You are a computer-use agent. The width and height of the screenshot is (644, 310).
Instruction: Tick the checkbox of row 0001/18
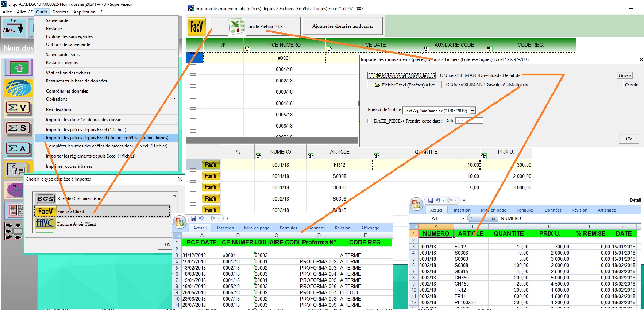(x=193, y=69)
